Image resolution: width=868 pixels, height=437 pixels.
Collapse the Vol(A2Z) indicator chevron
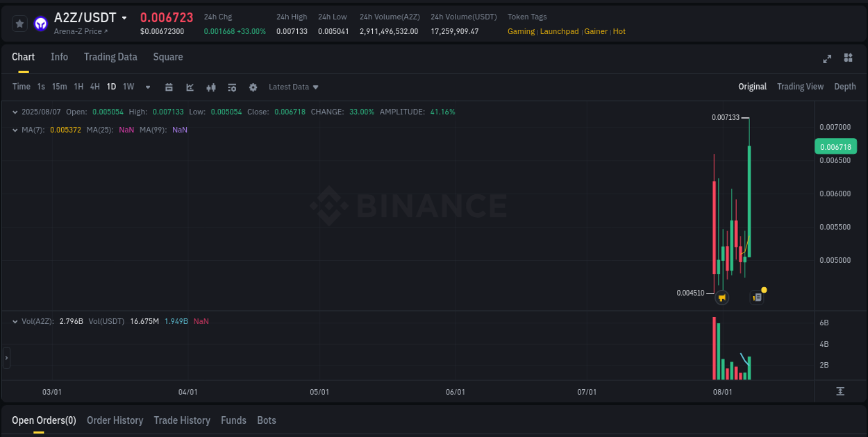(x=15, y=321)
